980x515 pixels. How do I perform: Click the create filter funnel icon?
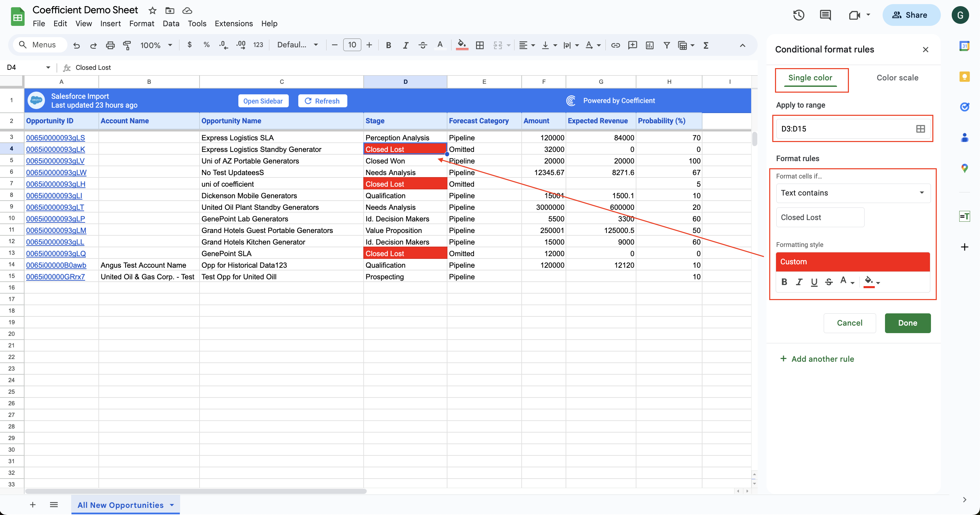tap(666, 45)
